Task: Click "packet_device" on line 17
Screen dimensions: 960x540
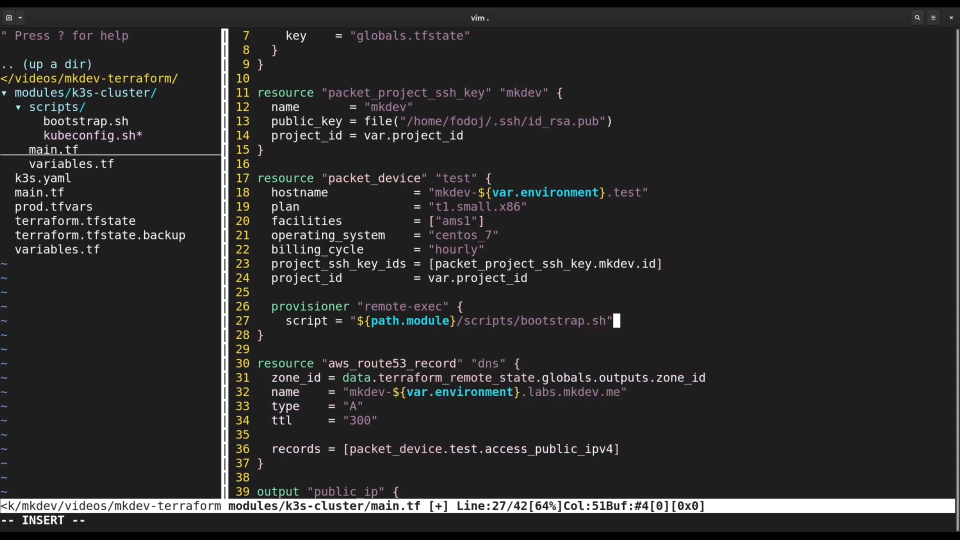Action: click(374, 178)
